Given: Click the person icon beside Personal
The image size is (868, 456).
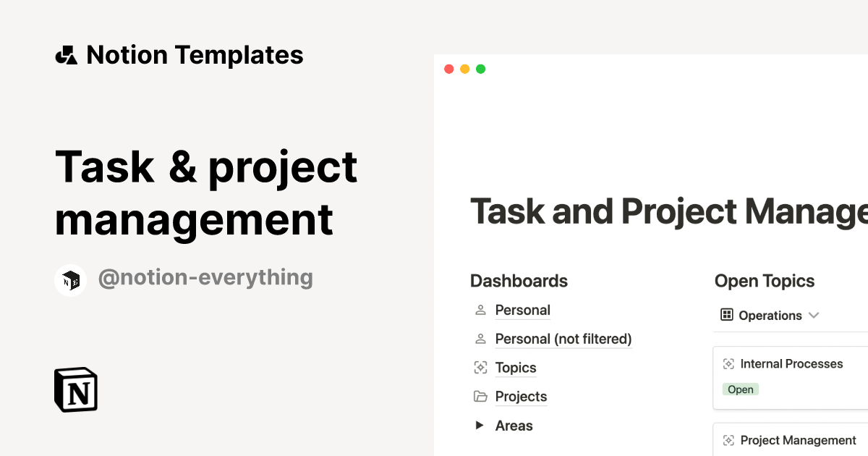Looking at the screenshot, I should (480, 310).
